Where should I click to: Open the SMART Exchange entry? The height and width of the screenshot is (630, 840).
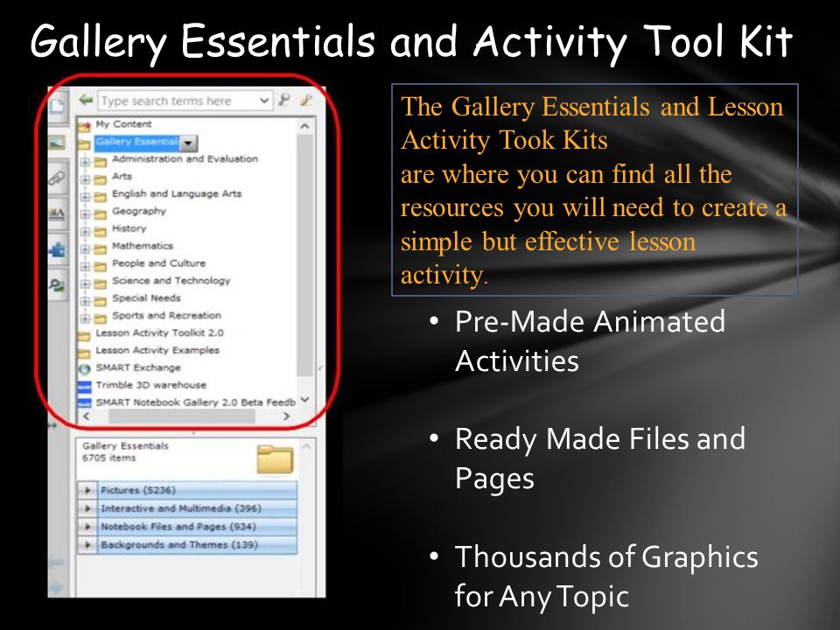pos(138,368)
